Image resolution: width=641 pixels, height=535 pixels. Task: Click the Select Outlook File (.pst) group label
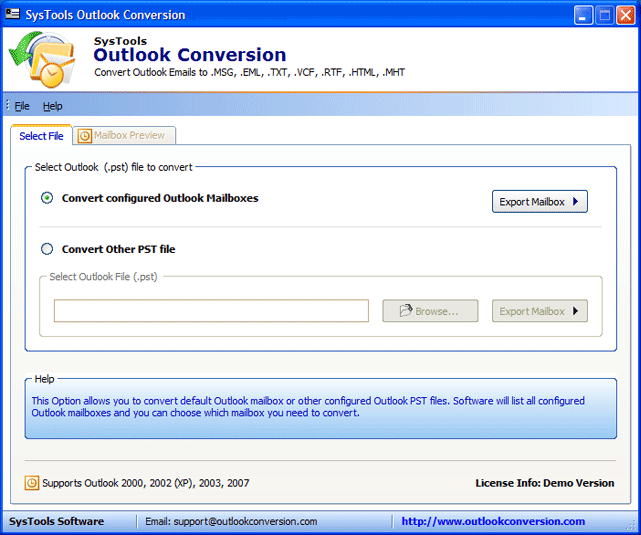pyautogui.click(x=103, y=277)
